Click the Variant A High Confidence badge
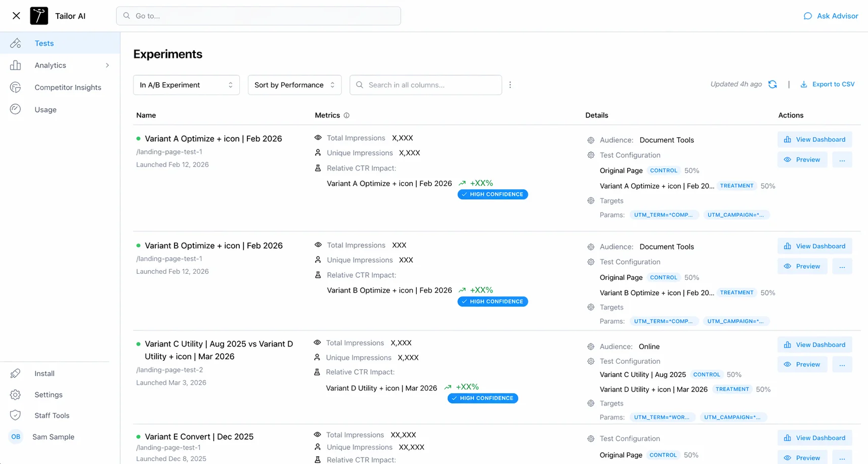Viewport: 868px width, 464px height. (493, 194)
